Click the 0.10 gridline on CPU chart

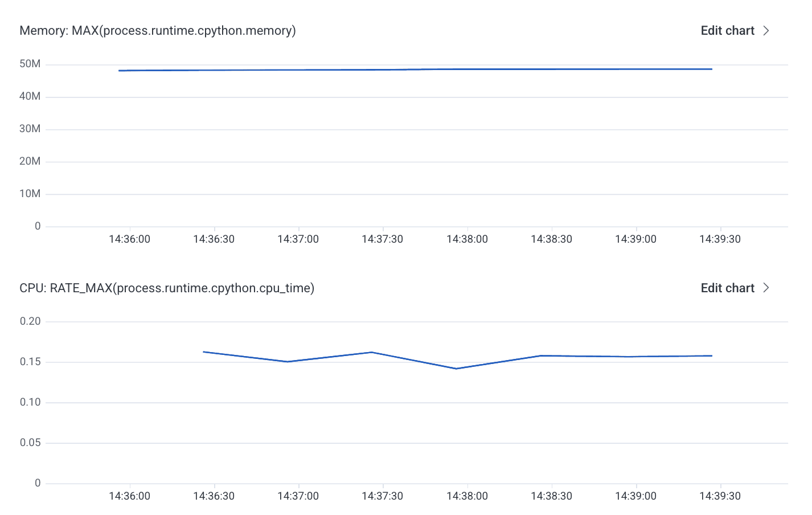(x=399, y=402)
